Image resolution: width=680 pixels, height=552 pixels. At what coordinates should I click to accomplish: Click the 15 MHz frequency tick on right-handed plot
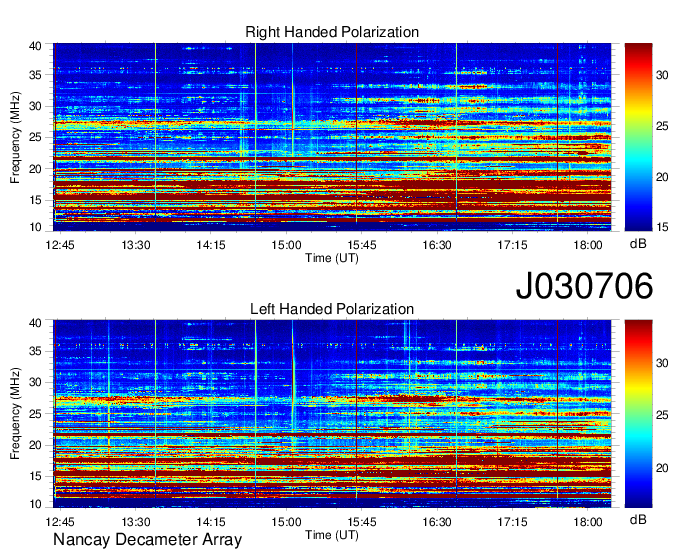(36, 200)
